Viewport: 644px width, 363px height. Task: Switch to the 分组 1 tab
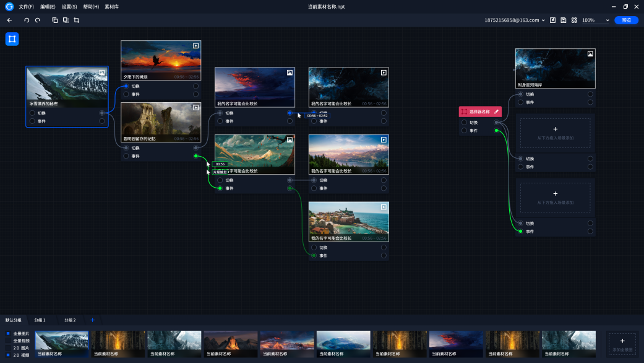pos(40,320)
